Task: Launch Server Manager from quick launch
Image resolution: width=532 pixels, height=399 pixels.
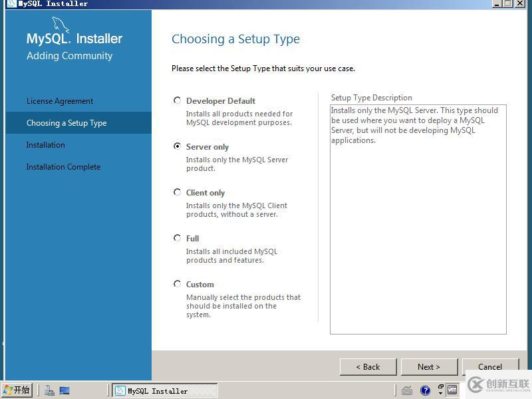Action: coord(49,390)
